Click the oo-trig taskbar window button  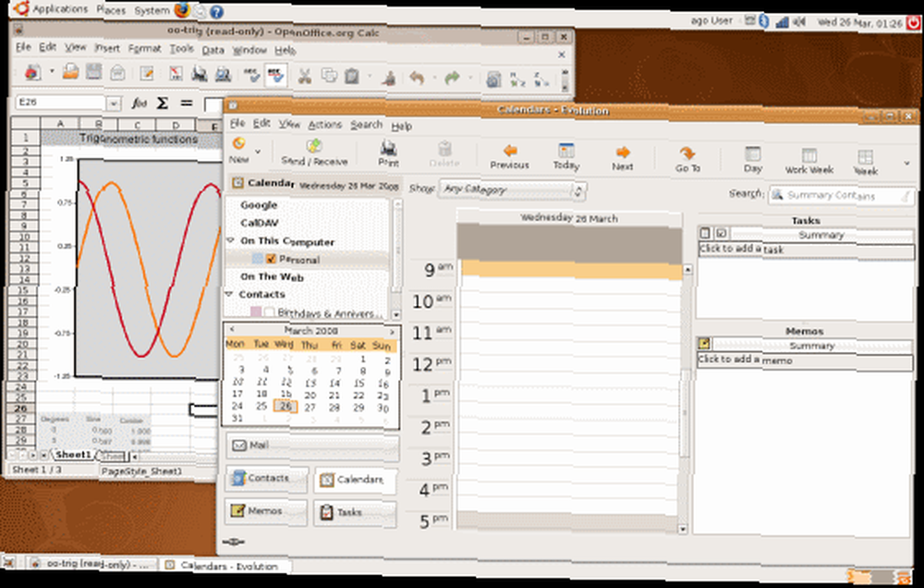pyautogui.click(x=93, y=564)
